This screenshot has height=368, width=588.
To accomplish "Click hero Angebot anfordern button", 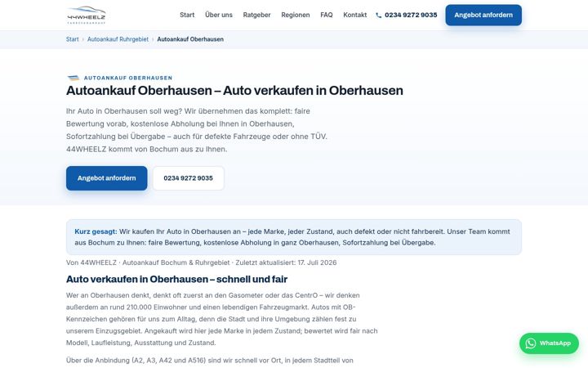I will tap(106, 178).
